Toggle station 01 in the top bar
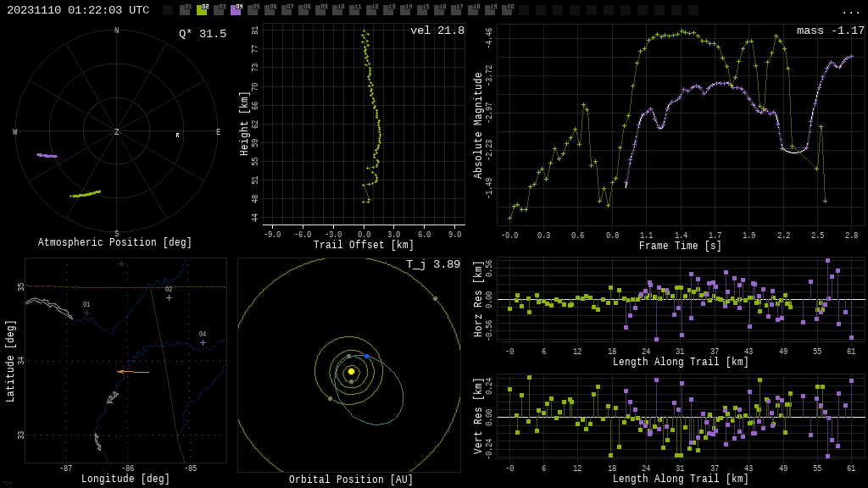This screenshot has height=488, width=868. tap(185, 10)
